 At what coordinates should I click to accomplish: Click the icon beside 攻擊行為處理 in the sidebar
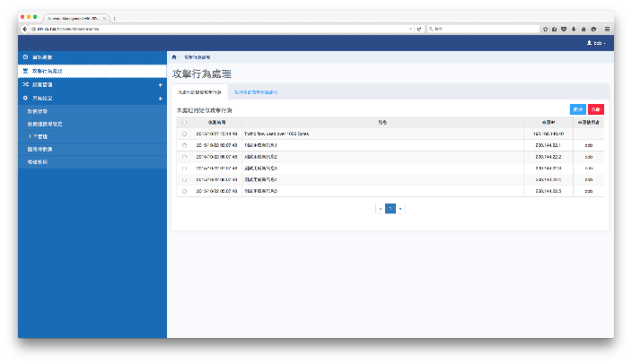25,71
